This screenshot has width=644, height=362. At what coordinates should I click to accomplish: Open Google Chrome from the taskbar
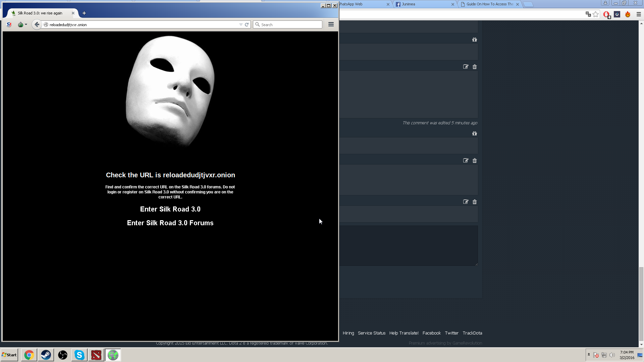tap(29, 355)
